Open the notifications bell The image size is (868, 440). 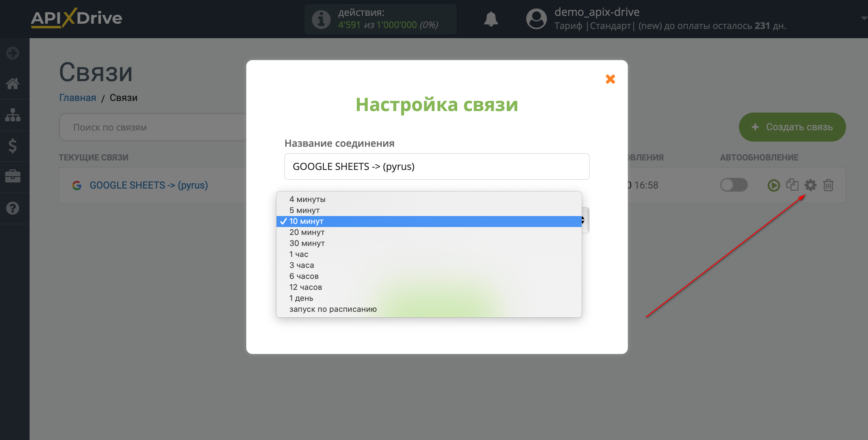point(491,19)
